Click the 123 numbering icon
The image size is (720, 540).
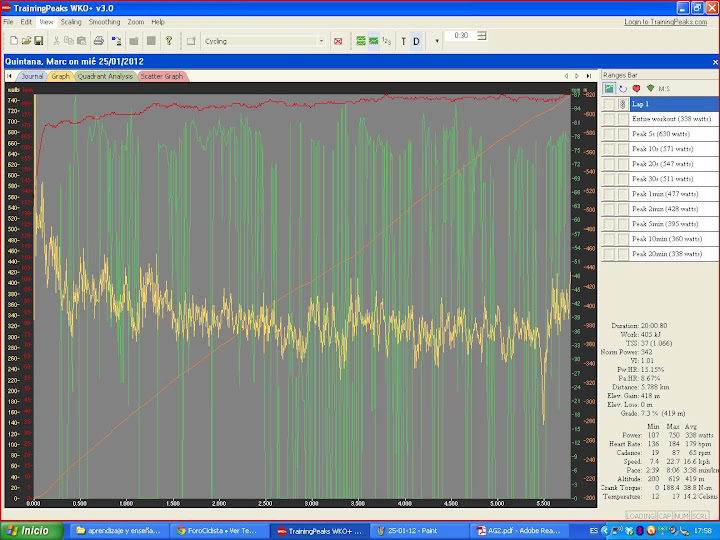[x=387, y=41]
